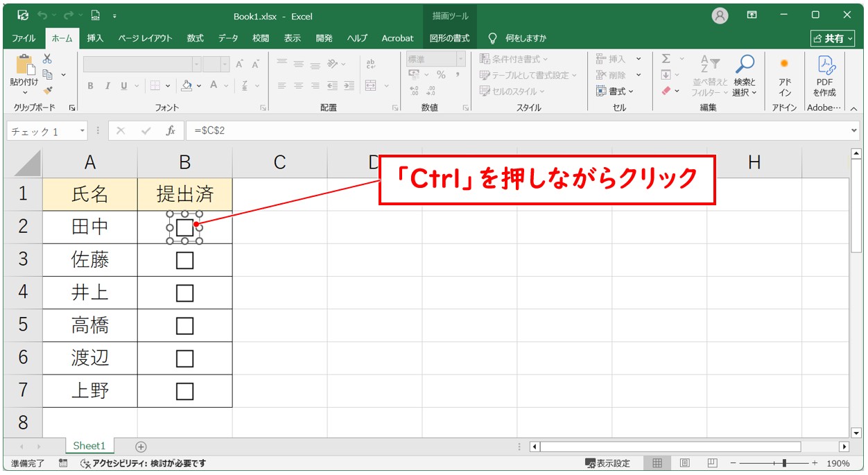Click the fx Insert Function icon
Viewport: 868px width, 475px height.
point(171,131)
